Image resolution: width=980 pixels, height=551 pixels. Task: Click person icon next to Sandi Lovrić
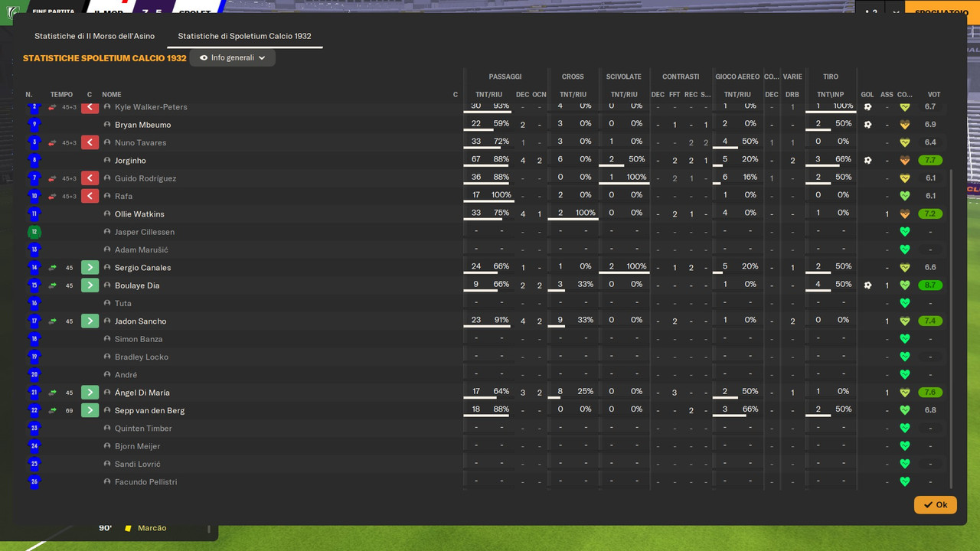107,464
